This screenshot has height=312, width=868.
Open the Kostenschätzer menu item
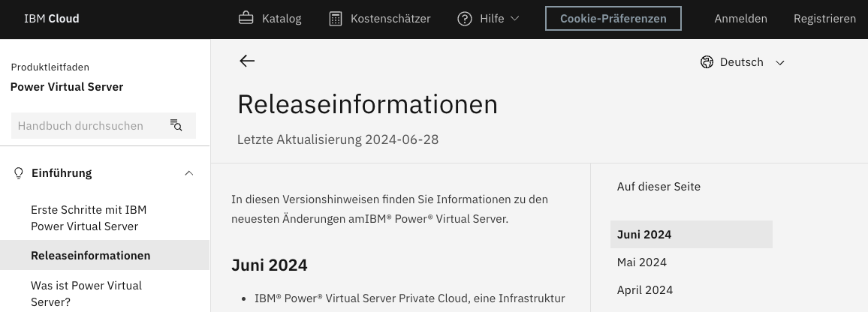tap(380, 18)
